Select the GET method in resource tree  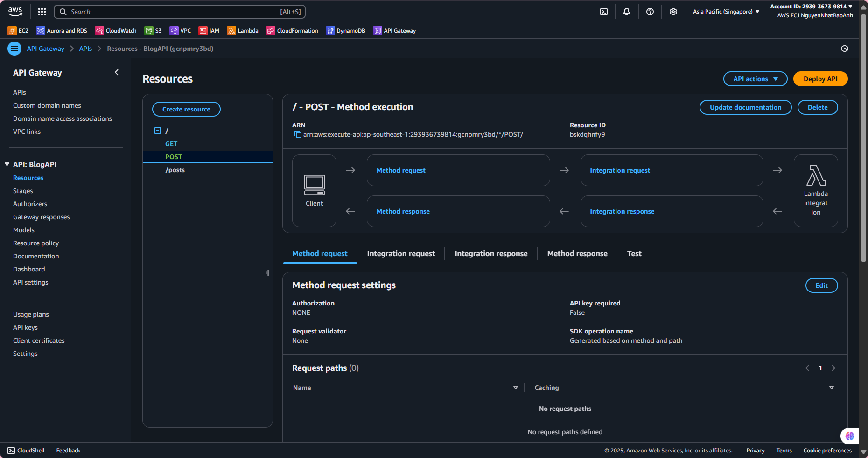(x=171, y=144)
